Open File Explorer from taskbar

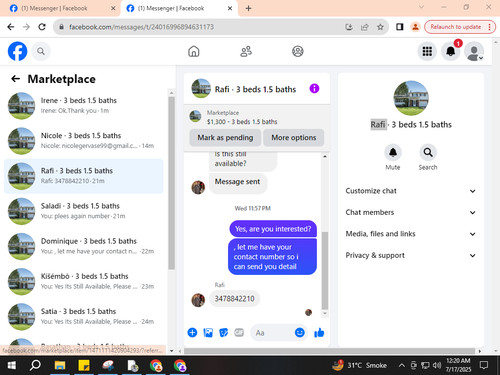60,366
